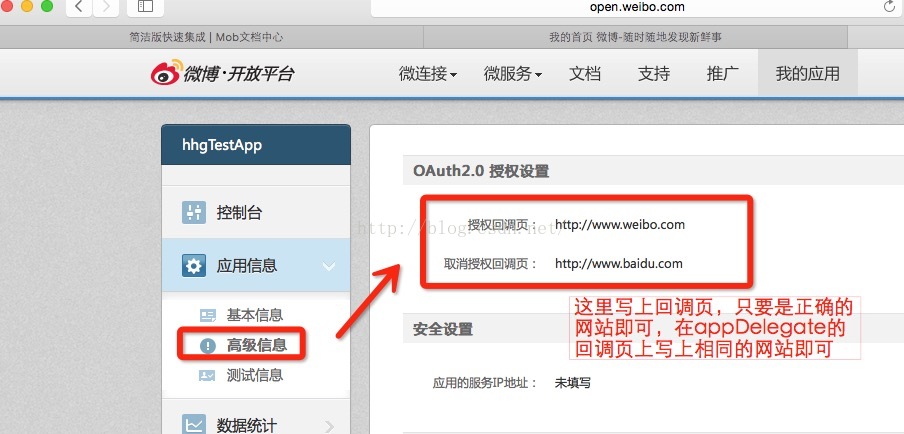This screenshot has height=434, width=904.
Task: Click the Safari back arrow button
Action: (x=79, y=7)
